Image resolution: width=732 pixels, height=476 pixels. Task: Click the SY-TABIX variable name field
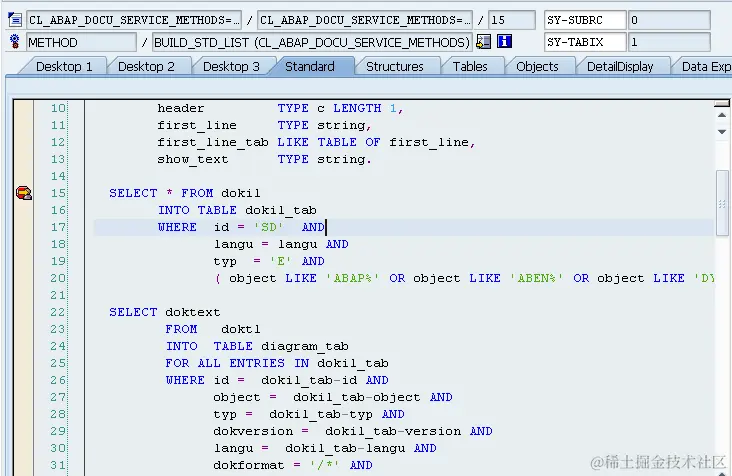(x=585, y=42)
